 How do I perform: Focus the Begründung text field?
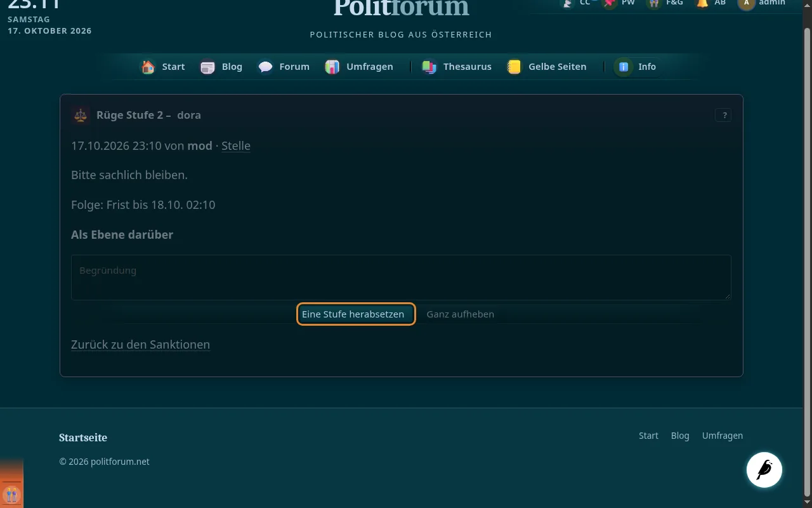(401, 277)
